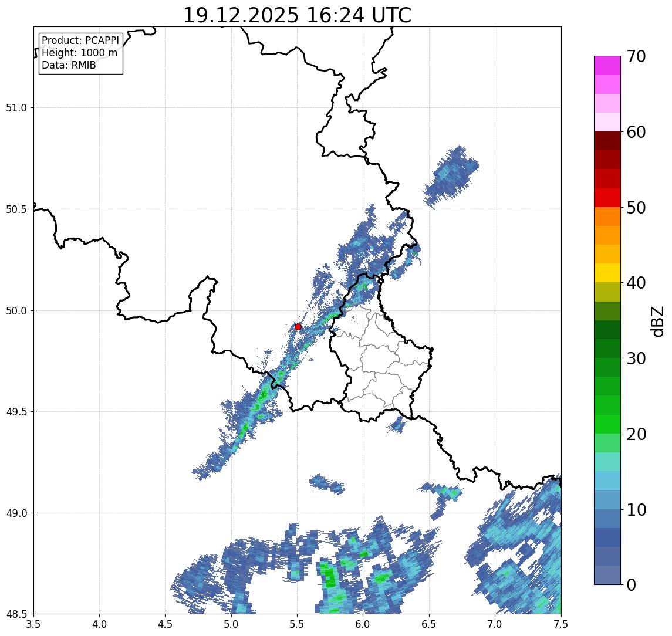This screenshot has height=636, width=672.
Task: Click the 'Data: RMIB' legend line
Action: click(x=69, y=65)
